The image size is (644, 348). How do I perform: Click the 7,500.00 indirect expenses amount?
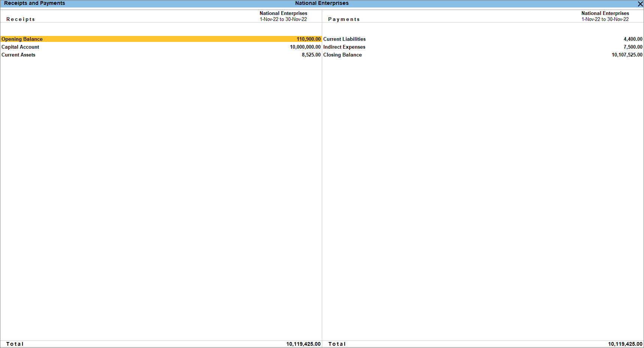coord(633,47)
